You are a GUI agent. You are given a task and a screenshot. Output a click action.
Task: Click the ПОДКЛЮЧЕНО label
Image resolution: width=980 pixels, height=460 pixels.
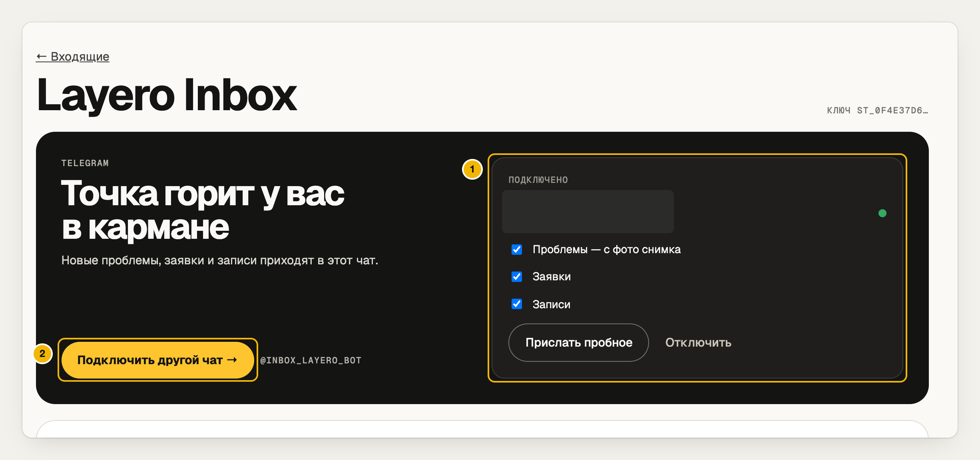click(x=538, y=180)
